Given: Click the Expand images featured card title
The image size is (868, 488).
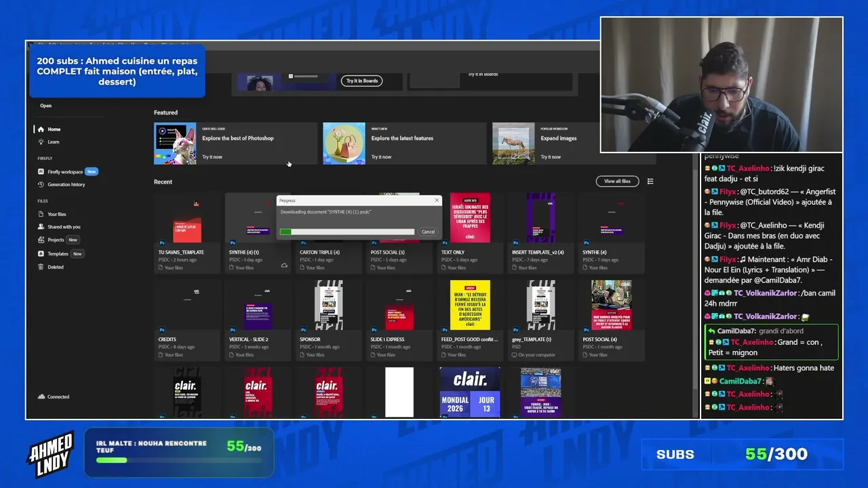Looking at the screenshot, I should pyautogui.click(x=559, y=138).
